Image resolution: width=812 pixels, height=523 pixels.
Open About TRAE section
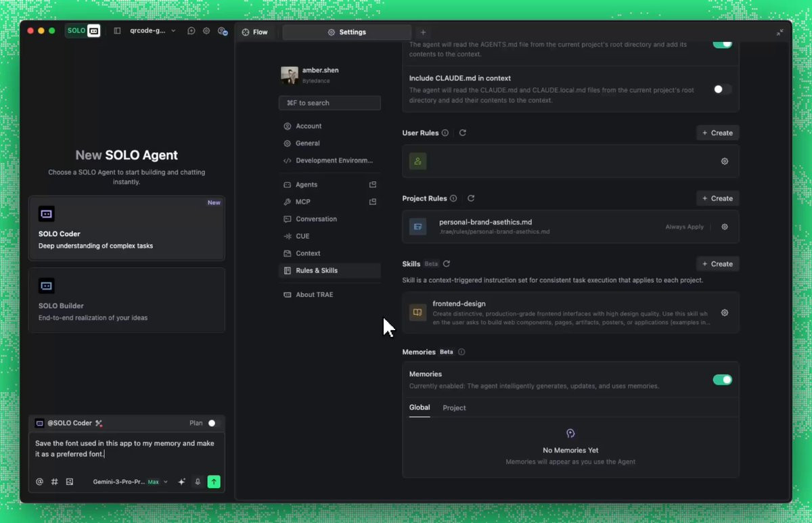(330, 294)
